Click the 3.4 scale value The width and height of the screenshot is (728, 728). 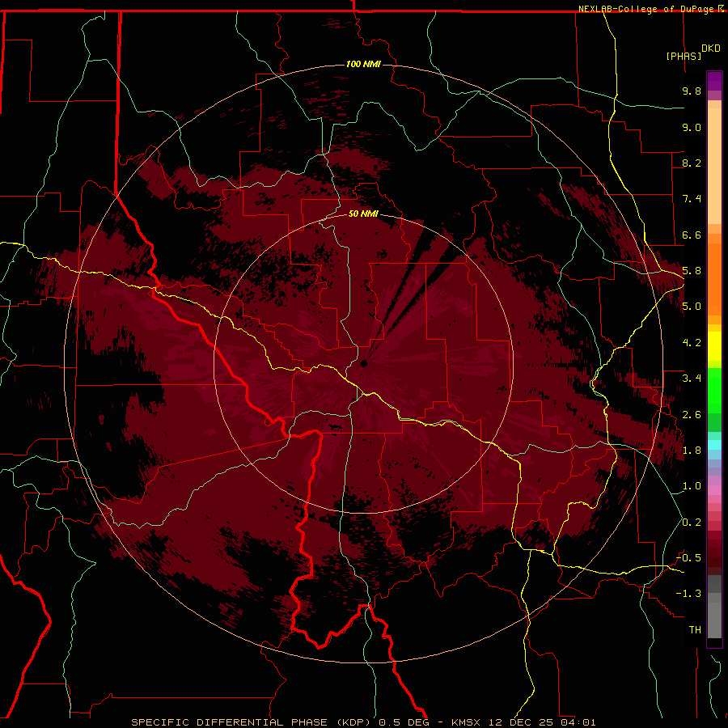point(692,379)
